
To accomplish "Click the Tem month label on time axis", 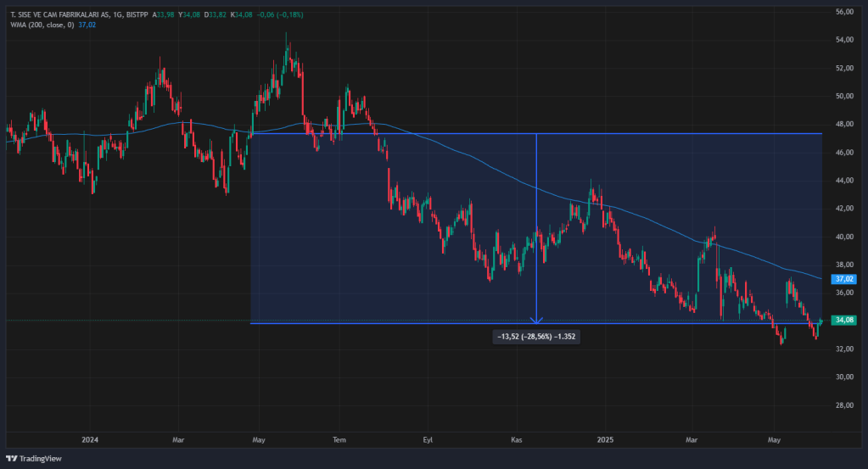I will (339, 440).
